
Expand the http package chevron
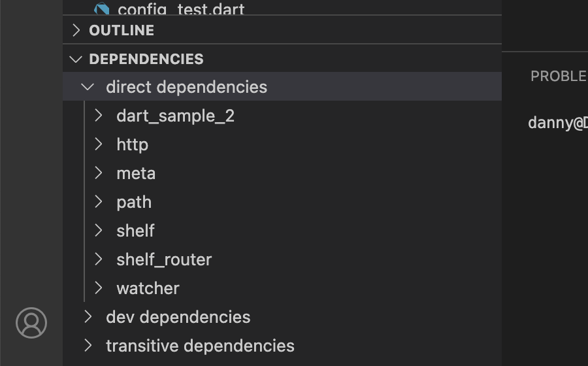point(99,144)
